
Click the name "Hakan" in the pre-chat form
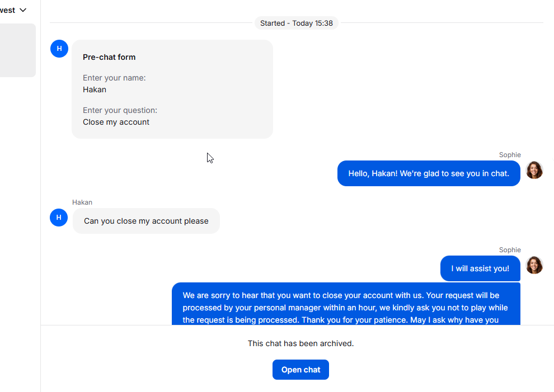coord(95,89)
